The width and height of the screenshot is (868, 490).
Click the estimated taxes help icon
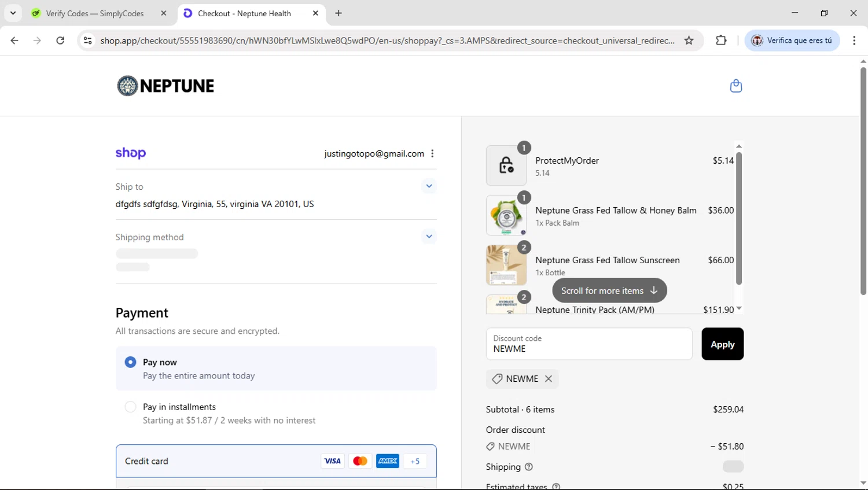pos(556,487)
